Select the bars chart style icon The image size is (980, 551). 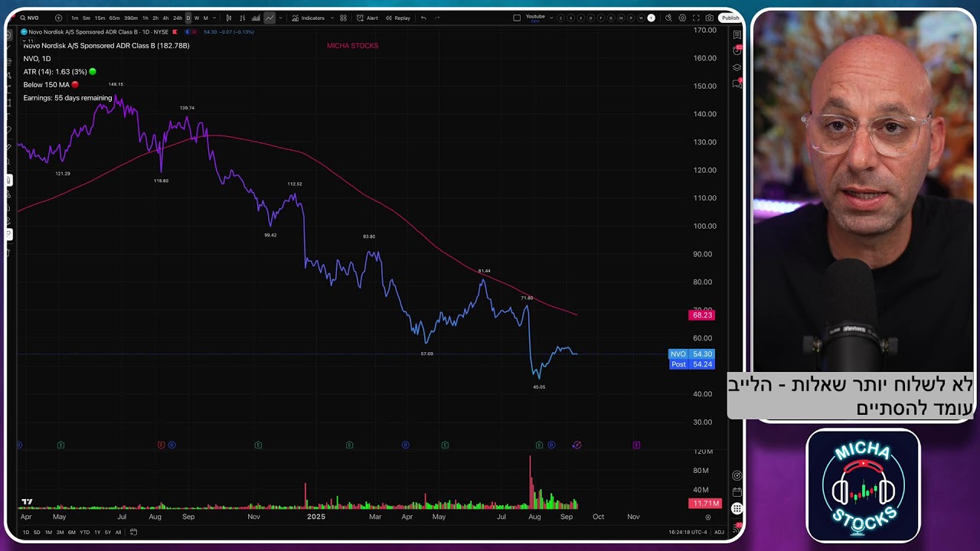[x=243, y=18]
